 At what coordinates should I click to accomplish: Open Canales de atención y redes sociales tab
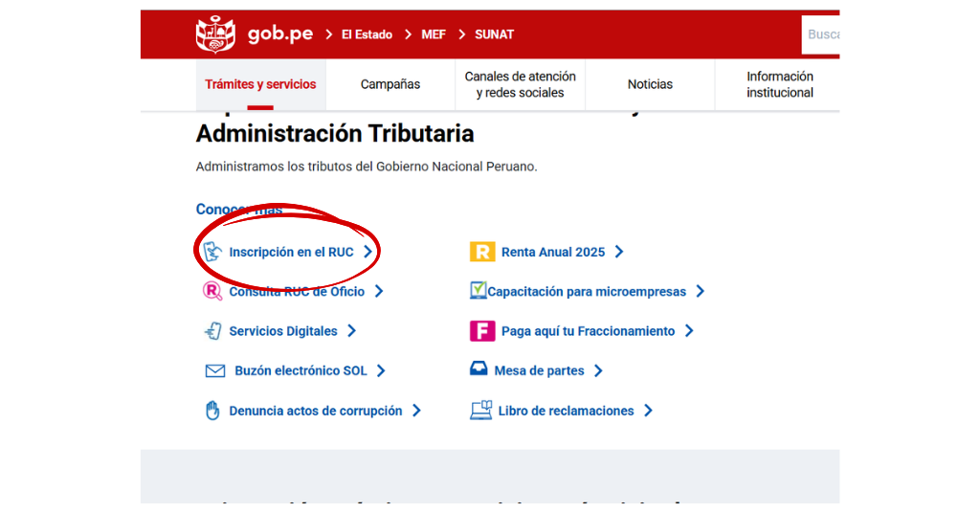point(520,84)
